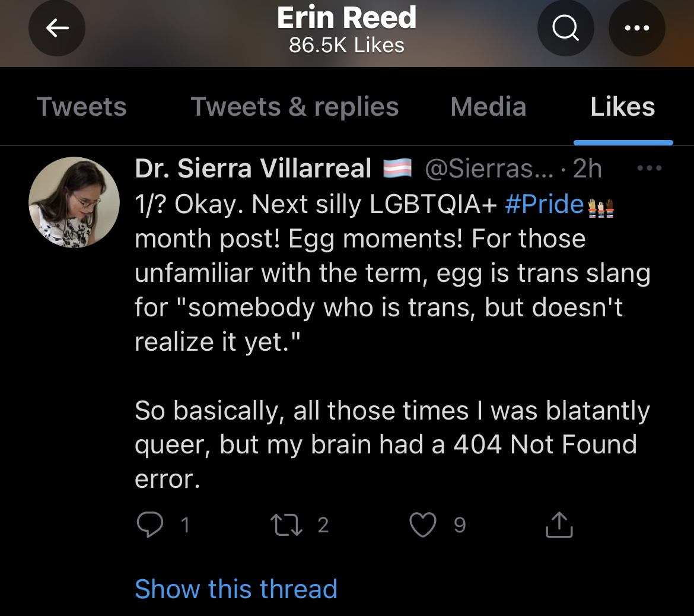
Task: Share the tweet via share icon
Action: pos(559,525)
